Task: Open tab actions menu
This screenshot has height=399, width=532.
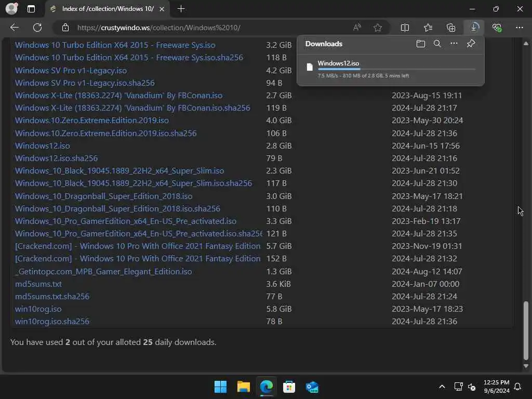Action: pyautogui.click(x=31, y=9)
